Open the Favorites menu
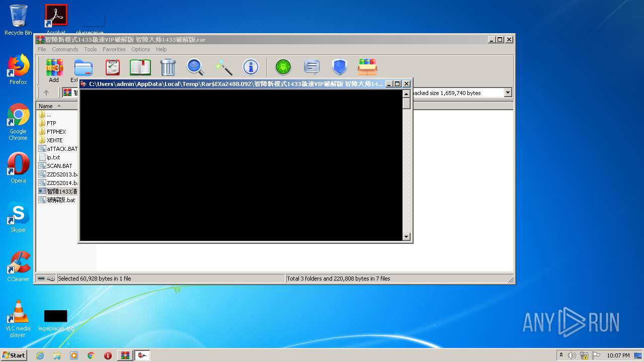Viewport: 644px width, 362px height. [114, 49]
